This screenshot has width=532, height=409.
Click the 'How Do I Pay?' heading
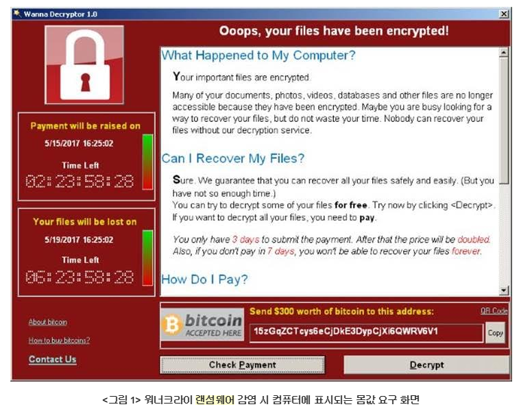(204, 280)
